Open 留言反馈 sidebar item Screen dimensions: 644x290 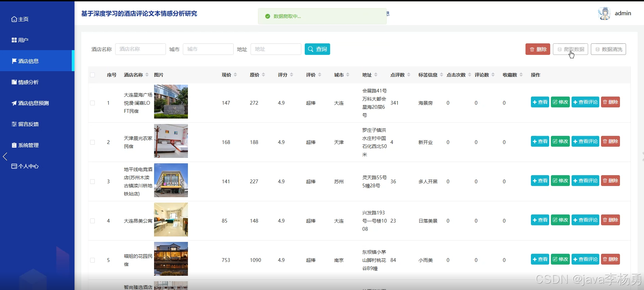point(25,124)
